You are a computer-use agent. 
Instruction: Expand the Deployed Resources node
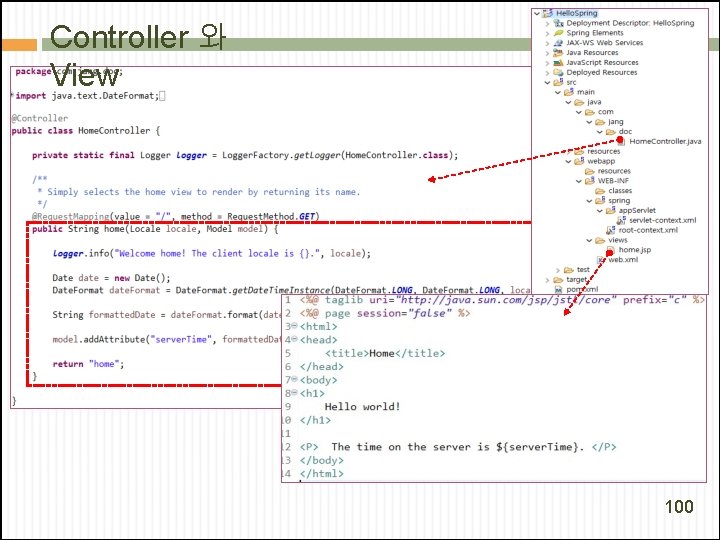547,73
